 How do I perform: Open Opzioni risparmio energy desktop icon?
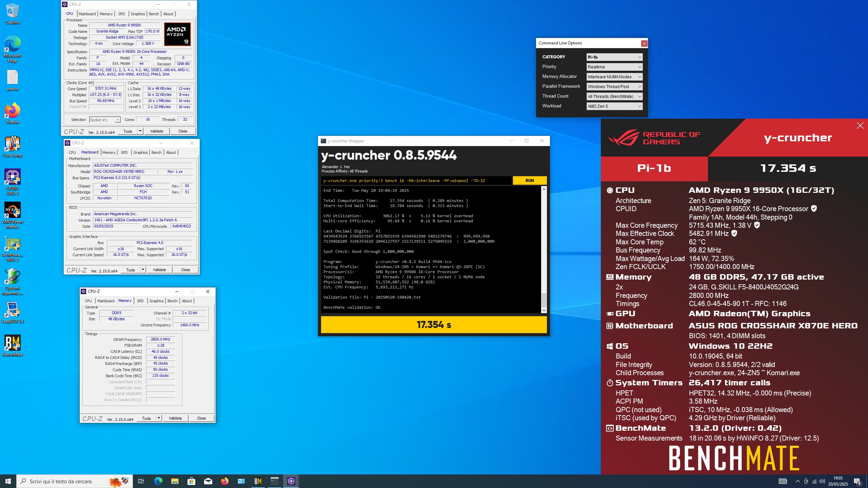12,282
